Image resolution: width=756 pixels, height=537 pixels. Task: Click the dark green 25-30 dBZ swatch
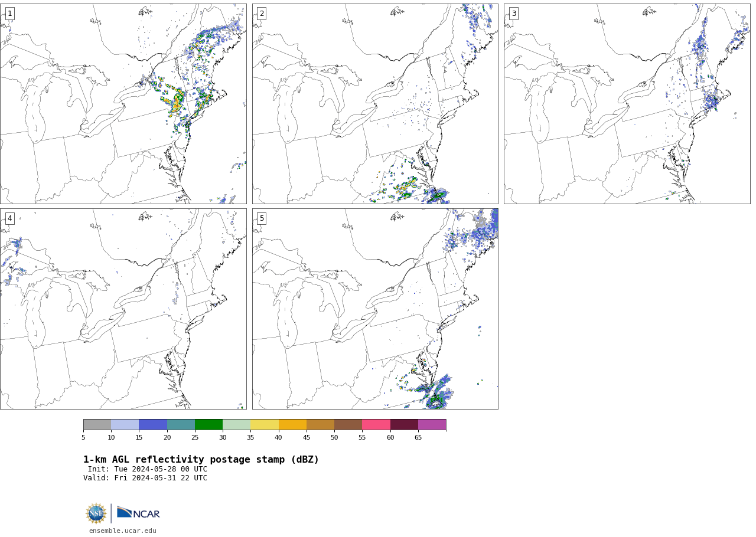pos(208,425)
